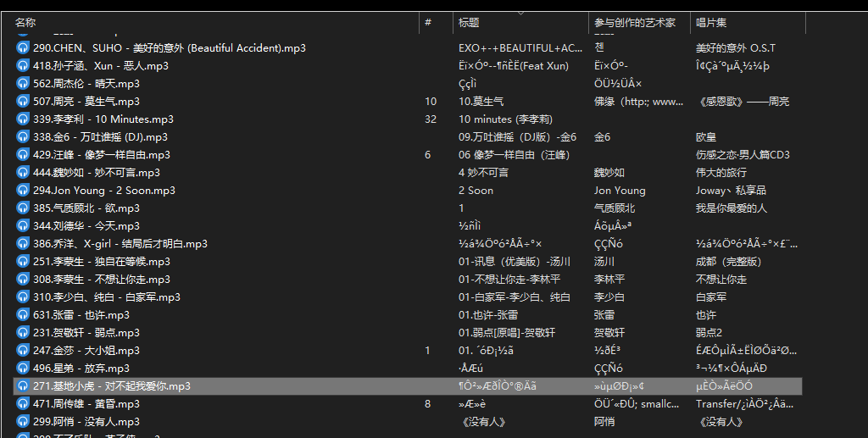Click the mp3 icon of 429.汪峰 - 像梦一样自由.mp3

pos(23,155)
